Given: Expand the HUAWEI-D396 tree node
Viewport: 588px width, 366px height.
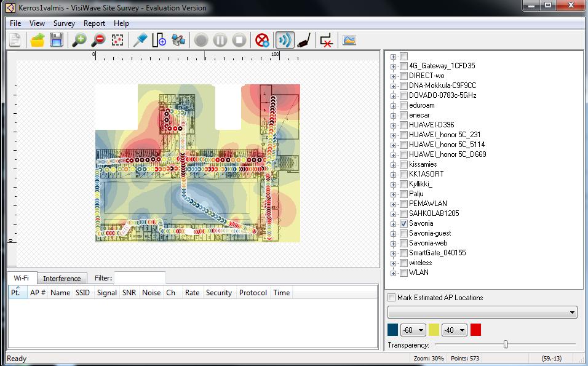Looking at the screenshot, I should tap(393, 125).
